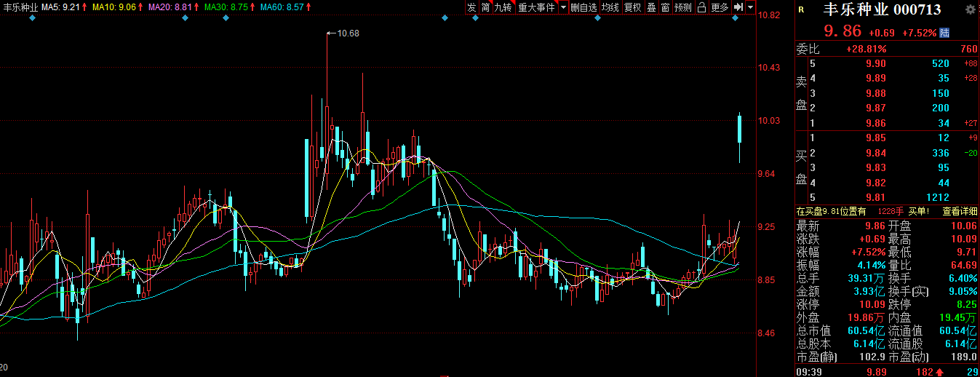Open the 预测 forecast item
The width and height of the screenshot is (980, 377).
(x=682, y=7)
